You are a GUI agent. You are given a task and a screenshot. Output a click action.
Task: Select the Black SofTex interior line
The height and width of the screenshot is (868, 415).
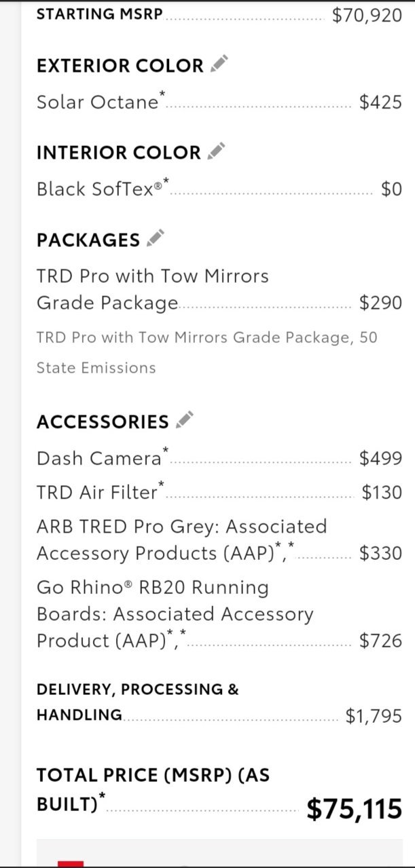pyautogui.click(x=219, y=189)
